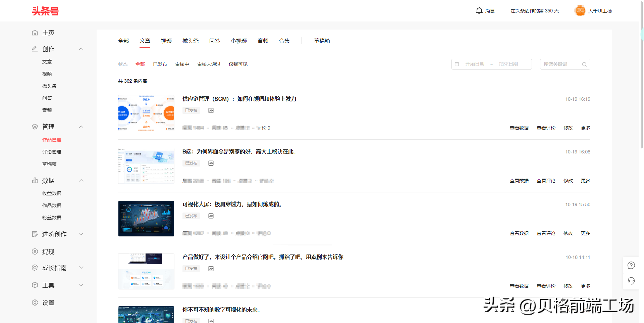This screenshot has width=644, height=323.
Task: Filter status by 审核未通过
Action: [209, 64]
